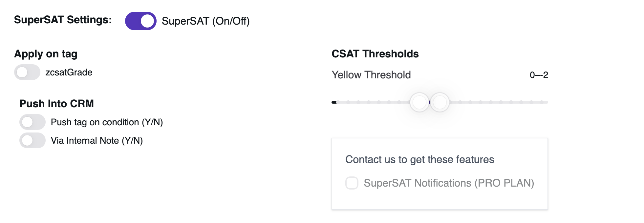Click the CSAT Thresholds heading
The width and height of the screenshot is (644, 223).
point(375,54)
